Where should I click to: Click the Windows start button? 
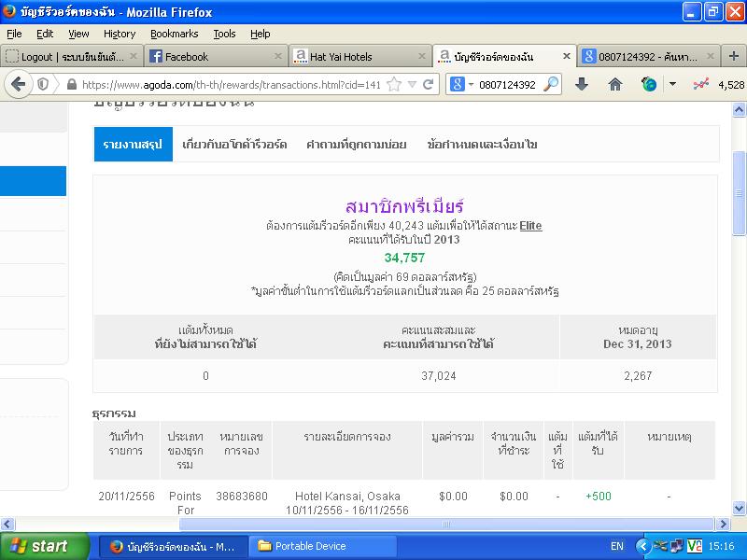[x=44, y=546]
